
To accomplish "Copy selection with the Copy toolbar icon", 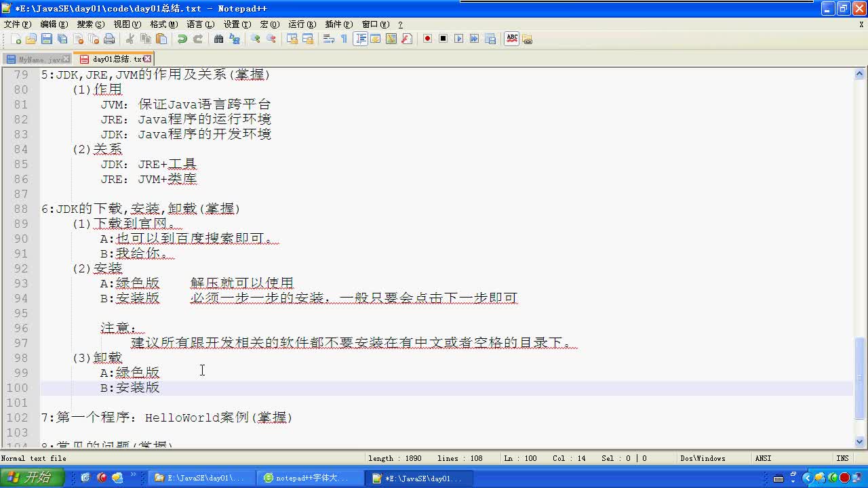I will tap(146, 39).
